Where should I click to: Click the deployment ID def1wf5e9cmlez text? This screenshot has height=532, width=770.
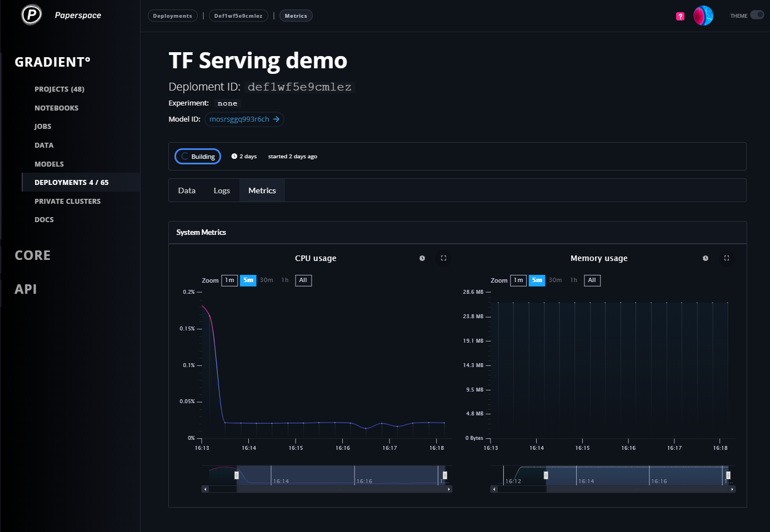pos(299,87)
